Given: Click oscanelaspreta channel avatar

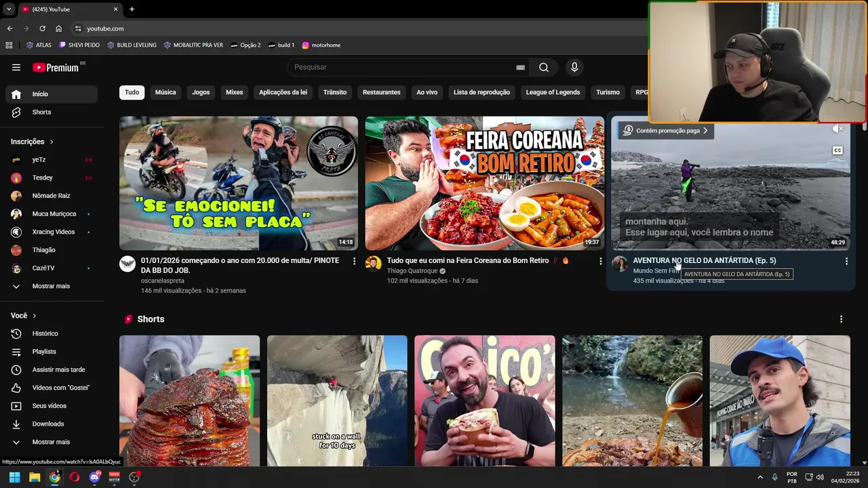Looking at the screenshot, I should tap(127, 264).
